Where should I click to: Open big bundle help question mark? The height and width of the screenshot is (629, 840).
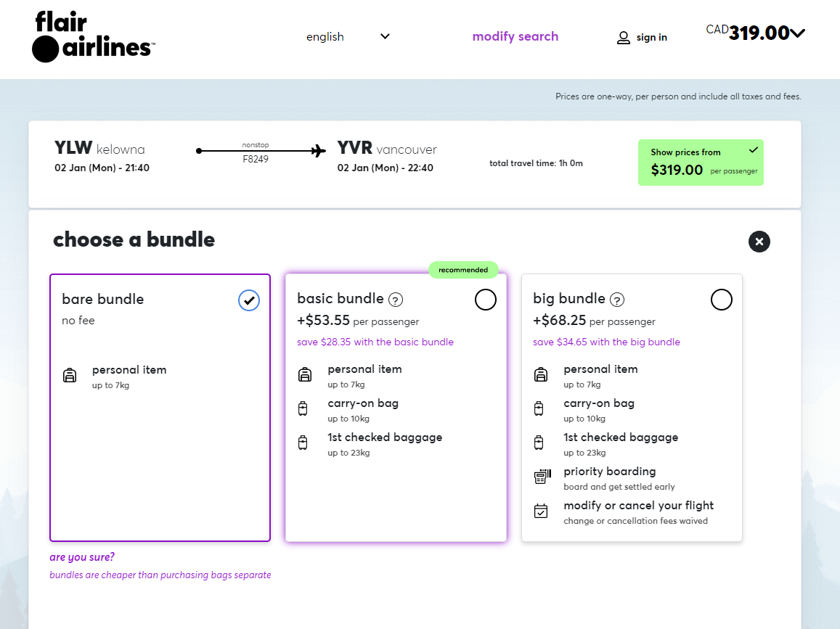[x=617, y=300]
